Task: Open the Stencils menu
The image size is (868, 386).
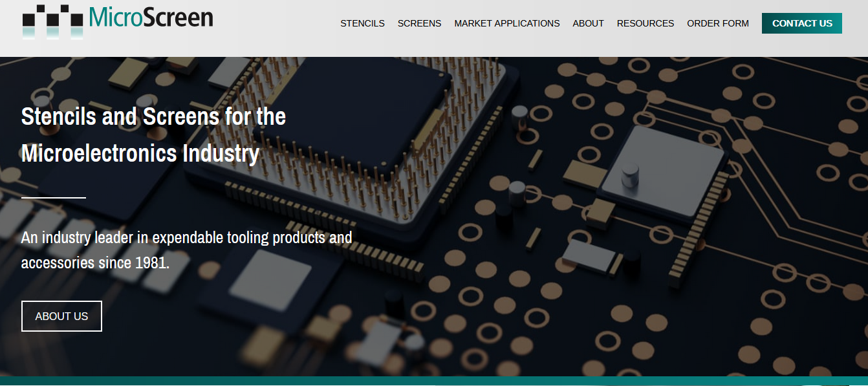Action: pos(362,23)
